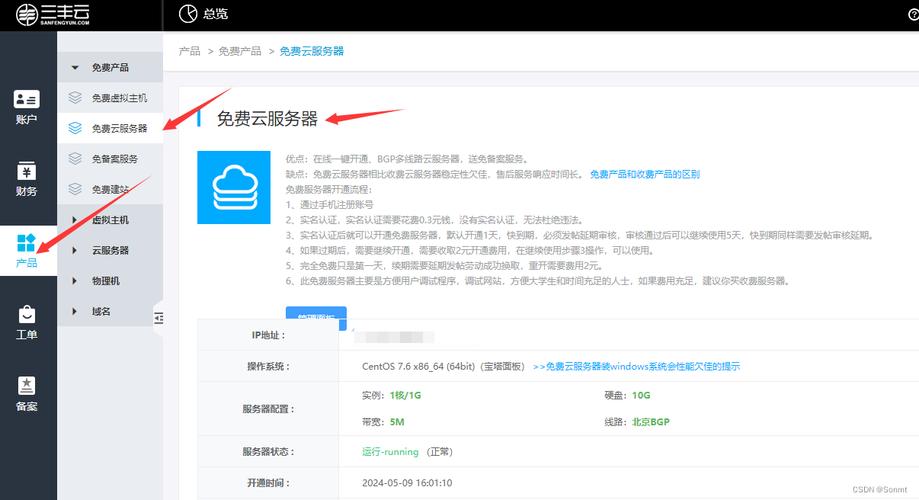The width and height of the screenshot is (919, 500).
Task: Collapse the submenu panel toggle icon
Action: click(158, 318)
